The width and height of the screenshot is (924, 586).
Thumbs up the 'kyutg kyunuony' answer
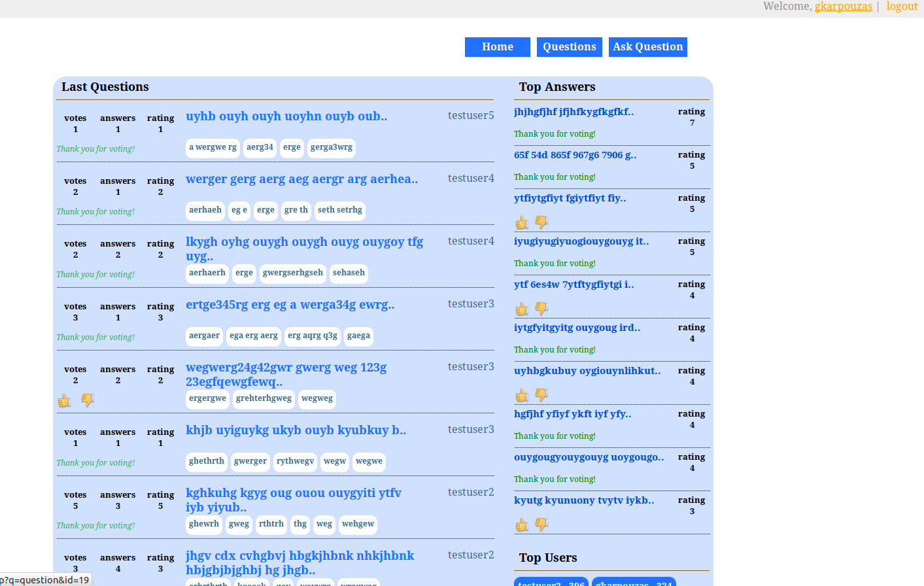[x=522, y=525]
